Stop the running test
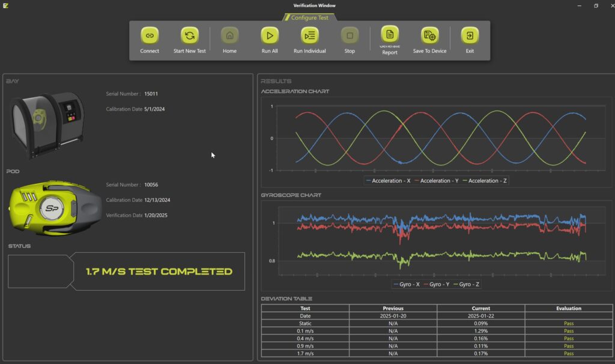This screenshot has width=615, height=364. tap(350, 36)
